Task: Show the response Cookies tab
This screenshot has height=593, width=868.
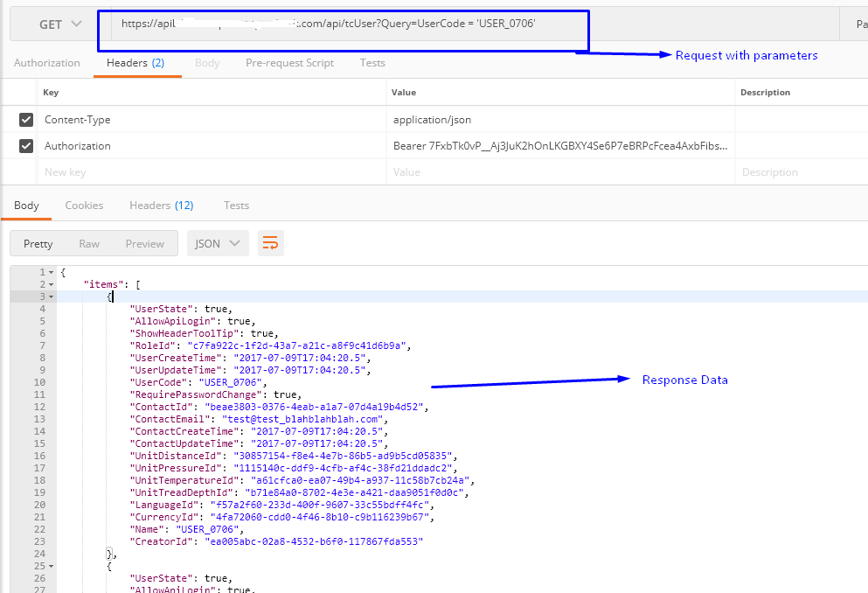Action: point(84,206)
